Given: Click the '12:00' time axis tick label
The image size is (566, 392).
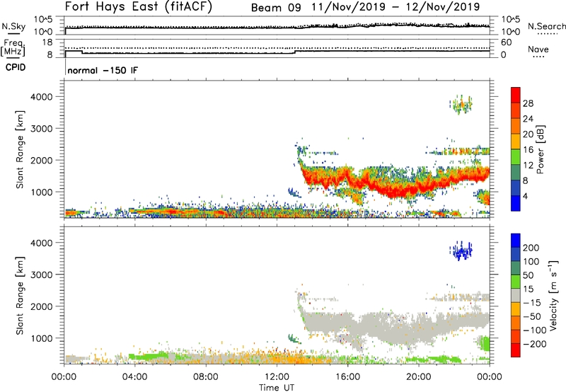Looking at the screenshot, I should 277,377.
